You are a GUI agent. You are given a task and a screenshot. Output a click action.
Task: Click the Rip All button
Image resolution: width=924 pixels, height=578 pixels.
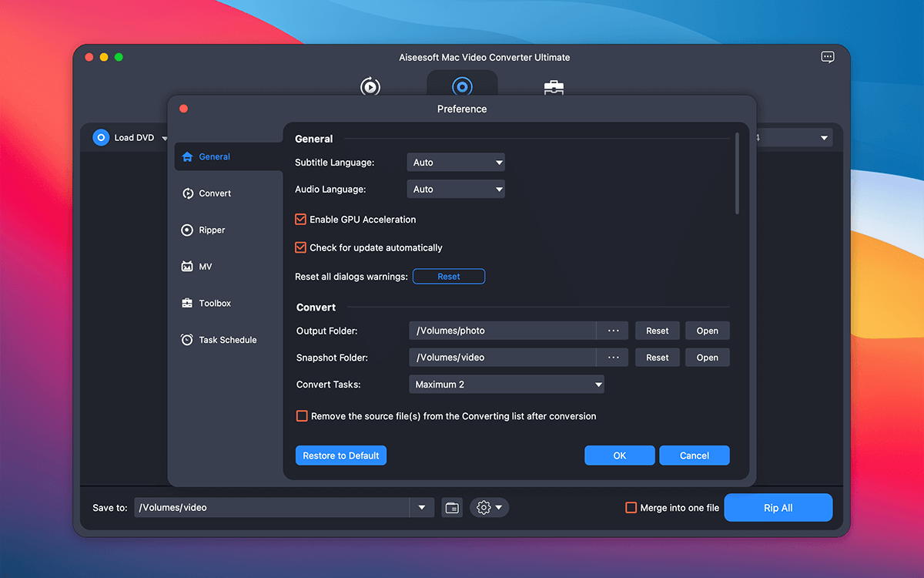click(778, 508)
